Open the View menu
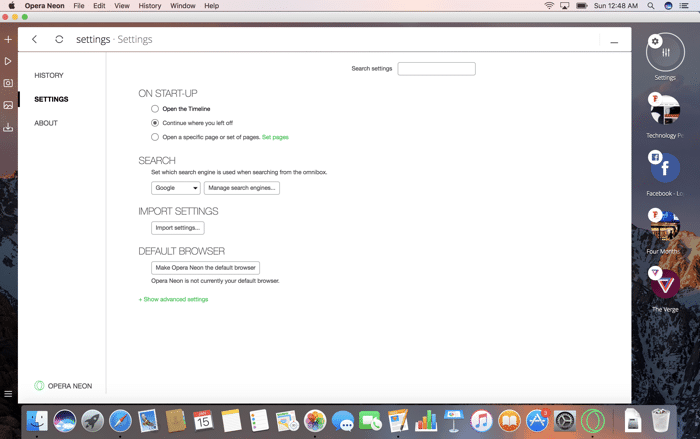700x439 pixels. tap(122, 6)
